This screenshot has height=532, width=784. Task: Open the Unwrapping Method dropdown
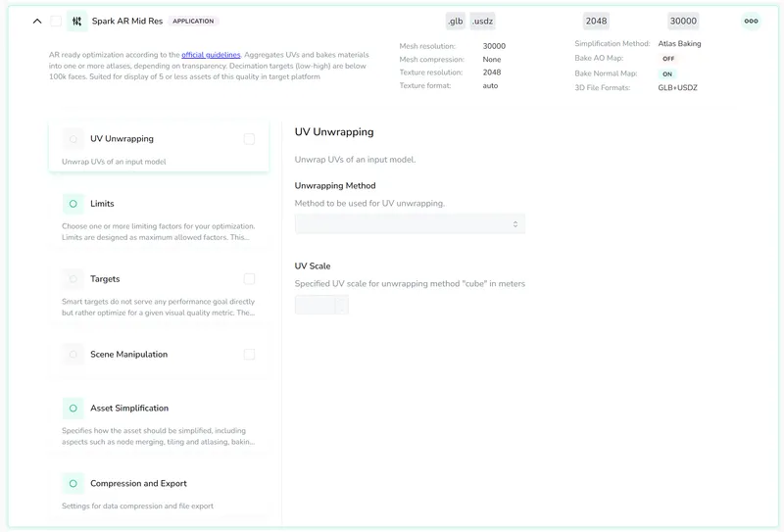tap(410, 224)
